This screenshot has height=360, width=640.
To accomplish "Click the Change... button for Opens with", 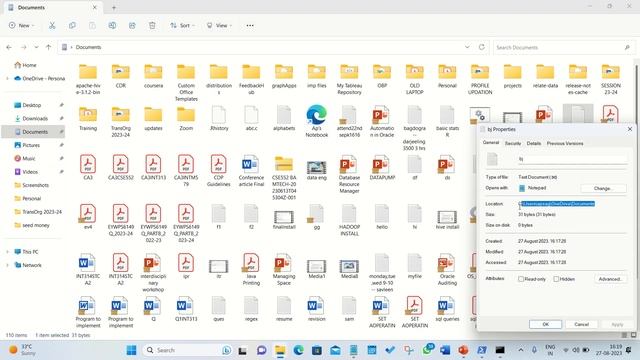I will (x=603, y=188).
